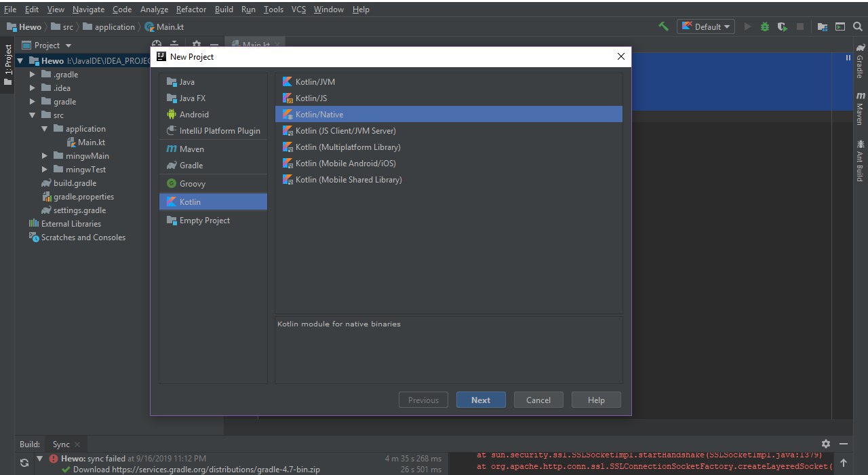This screenshot has height=475, width=868.
Task: Click the grey Stop square in the toolbar
Action: click(800, 26)
